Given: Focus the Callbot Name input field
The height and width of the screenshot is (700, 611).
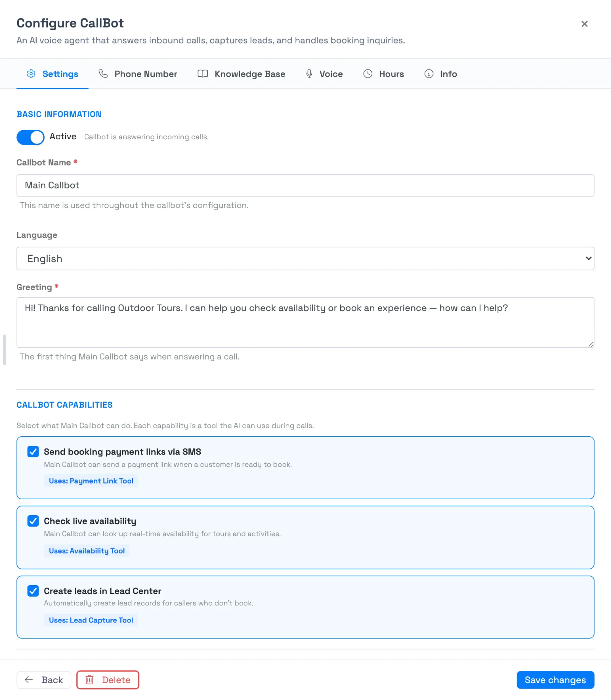Looking at the screenshot, I should point(305,185).
